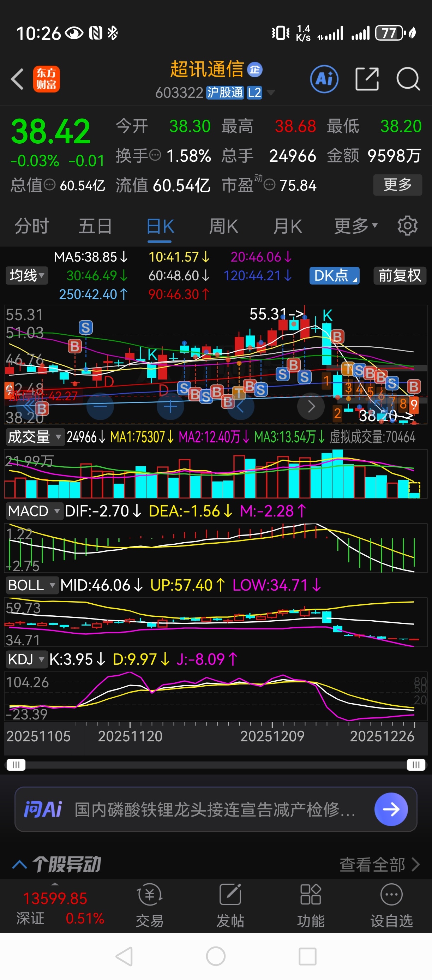Tap the 20251209 date marker
Screen dimensions: 432x980
(x=272, y=736)
